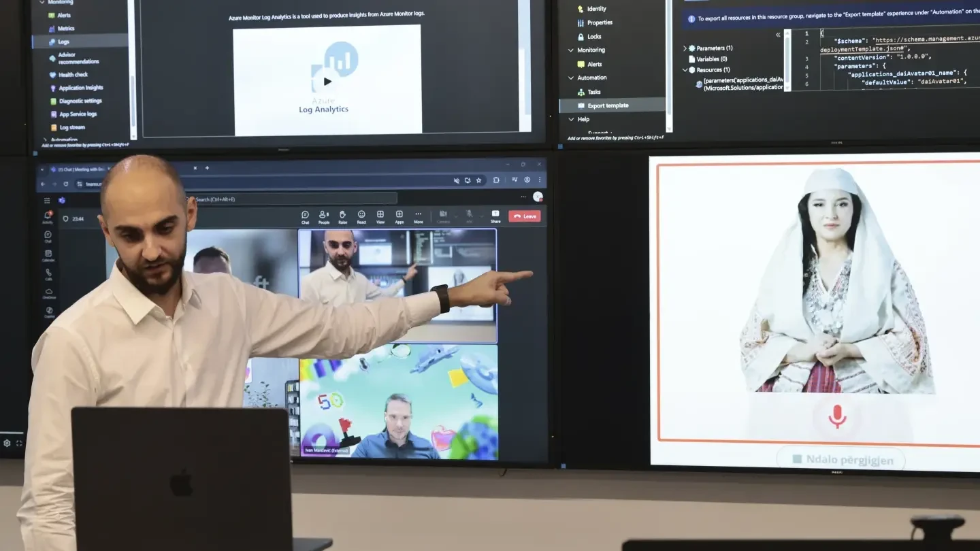
Task: Collapse Monitoring section in right Azure menu
Action: [x=571, y=50]
